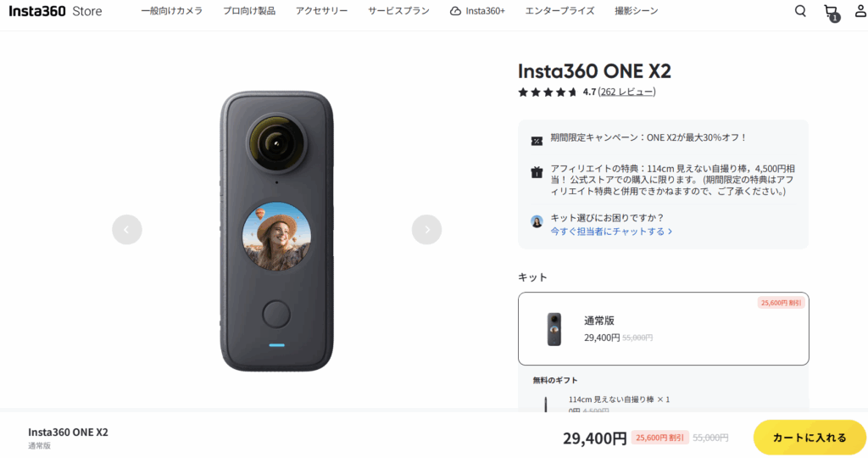Expand the 一般向けカメラ menu

click(172, 11)
